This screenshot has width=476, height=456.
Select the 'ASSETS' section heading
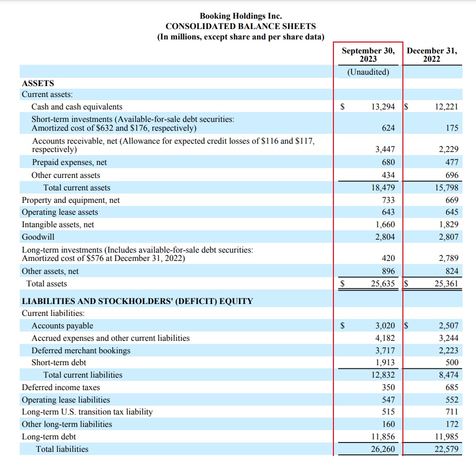pos(38,83)
